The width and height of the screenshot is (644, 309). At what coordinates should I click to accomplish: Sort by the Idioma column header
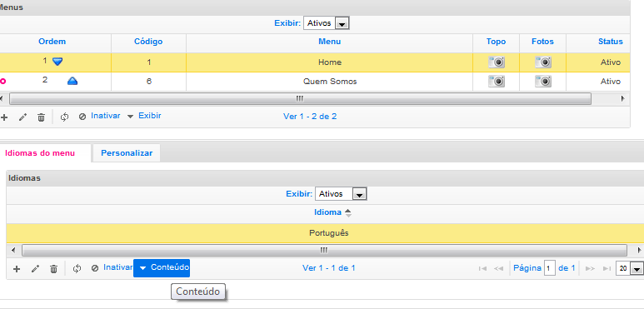click(327, 212)
